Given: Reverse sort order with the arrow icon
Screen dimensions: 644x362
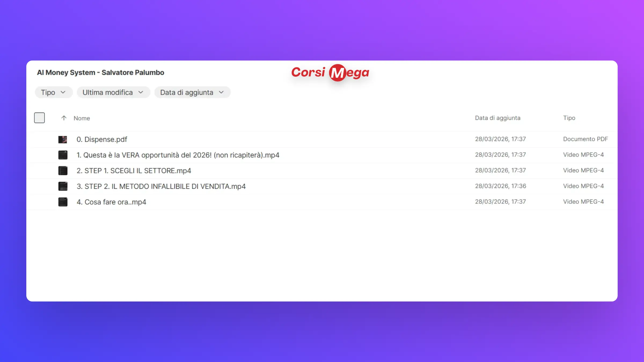Looking at the screenshot, I should click(x=64, y=118).
